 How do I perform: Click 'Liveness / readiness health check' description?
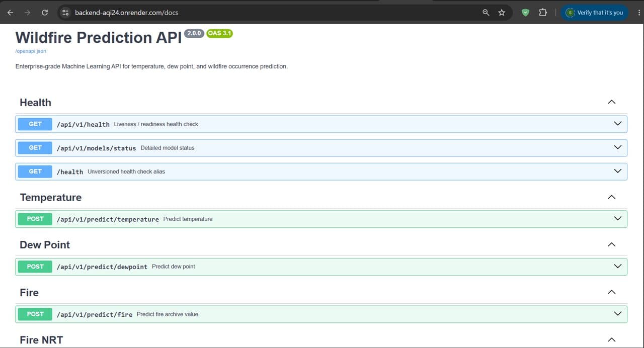point(156,124)
